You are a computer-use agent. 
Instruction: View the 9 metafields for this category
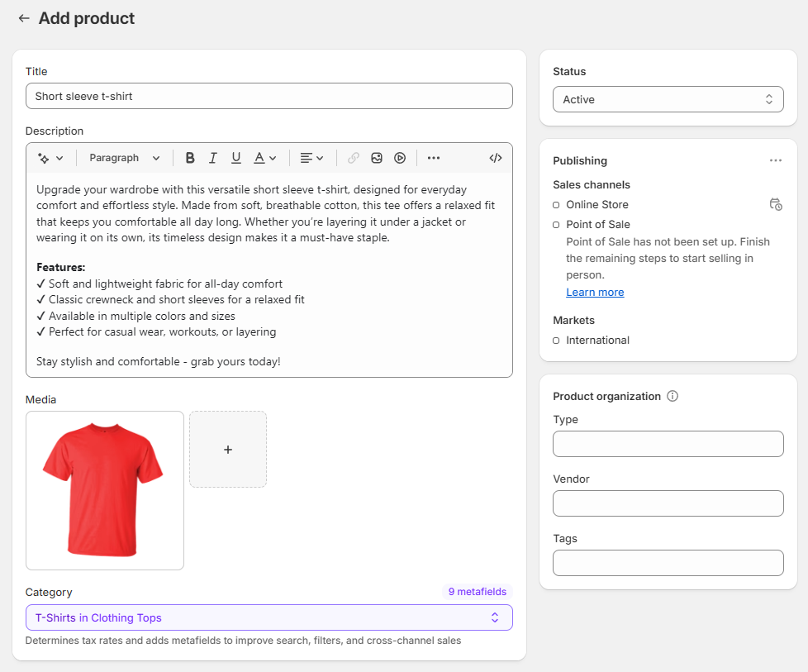click(478, 591)
